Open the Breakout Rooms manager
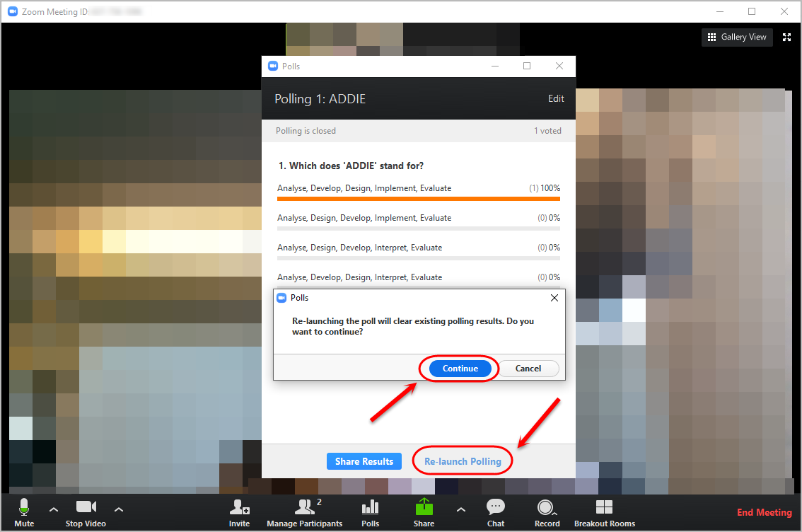 (x=605, y=512)
